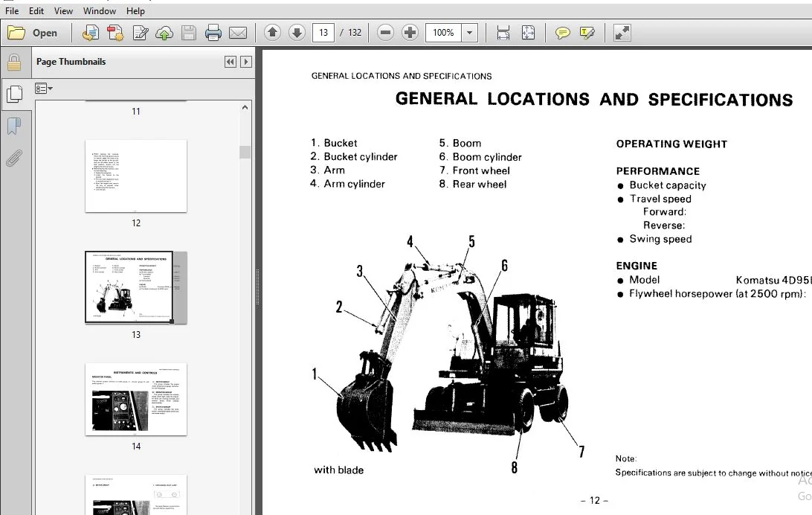This screenshot has height=515, width=812.
Task: Click the thumbnail label '12'
Action: [x=135, y=223]
